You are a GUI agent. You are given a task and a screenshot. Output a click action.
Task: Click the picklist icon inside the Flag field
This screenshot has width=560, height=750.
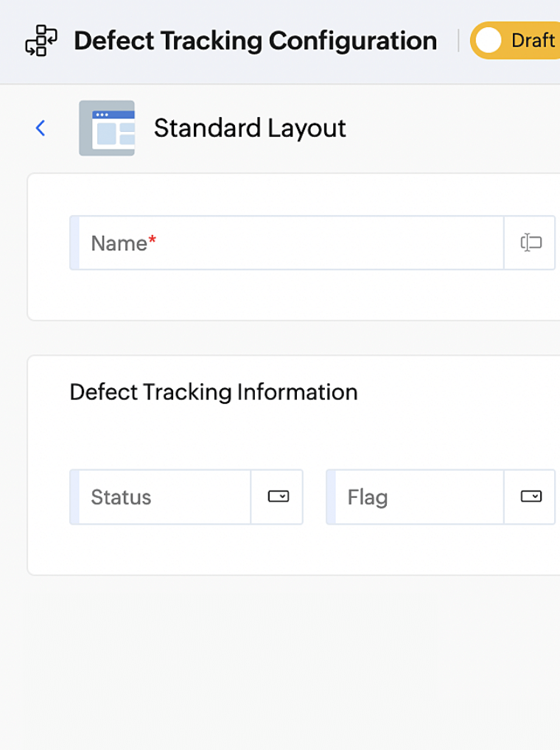pyautogui.click(x=533, y=497)
